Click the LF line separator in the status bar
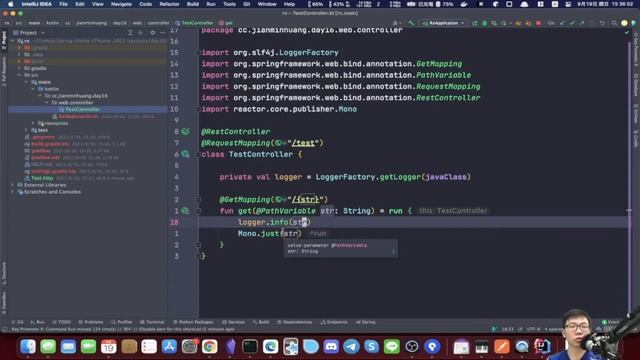Viewport: 640px width, 360px height. coord(520,329)
